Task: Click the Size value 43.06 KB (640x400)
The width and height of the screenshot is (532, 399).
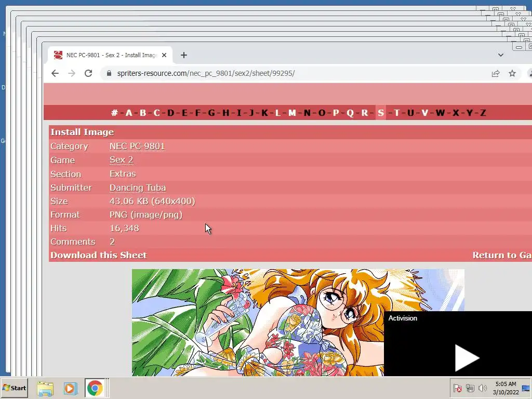Action: point(152,201)
